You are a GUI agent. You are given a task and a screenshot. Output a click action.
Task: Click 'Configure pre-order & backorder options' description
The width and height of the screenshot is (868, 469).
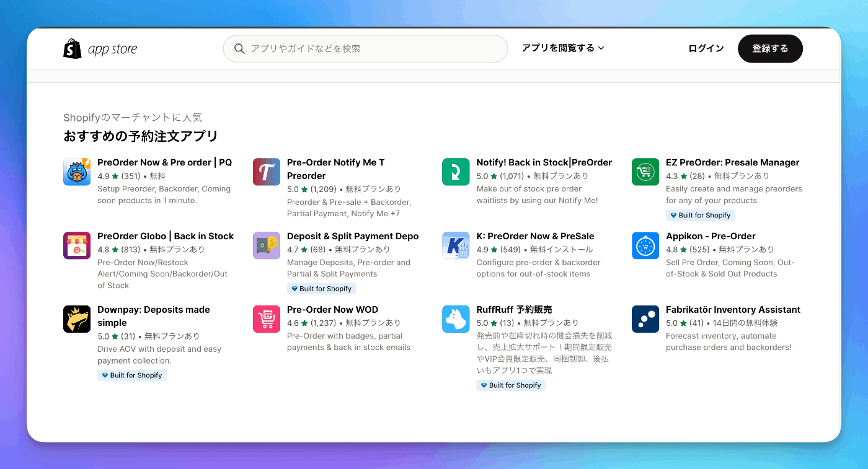tap(538, 268)
